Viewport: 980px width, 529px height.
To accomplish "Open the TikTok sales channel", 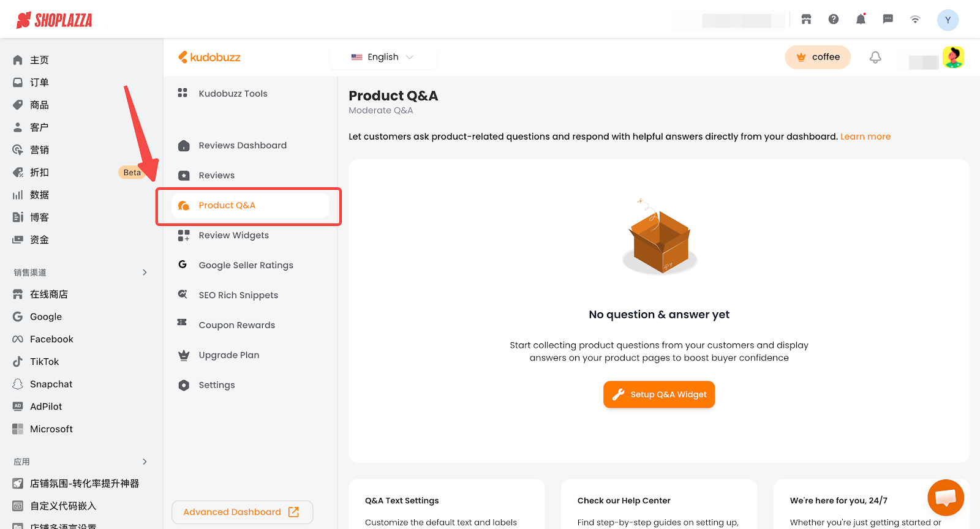I will click(x=45, y=362).
